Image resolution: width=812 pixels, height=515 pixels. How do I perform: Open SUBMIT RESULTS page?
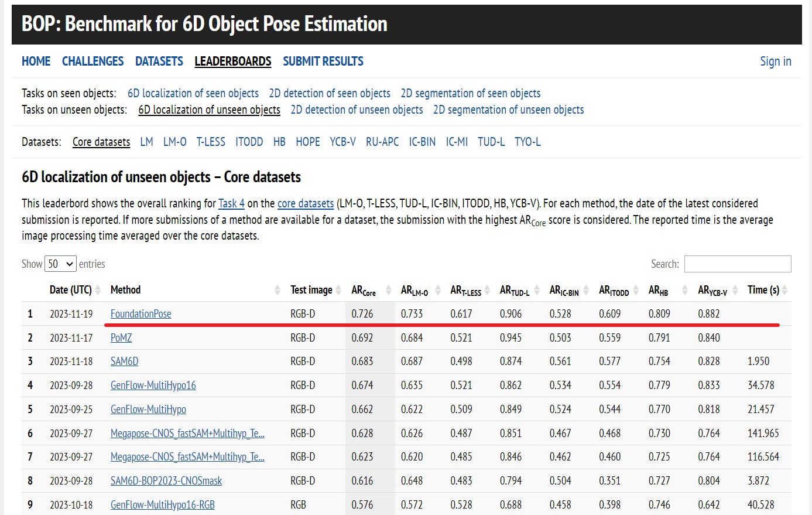[x=323, y=61]
